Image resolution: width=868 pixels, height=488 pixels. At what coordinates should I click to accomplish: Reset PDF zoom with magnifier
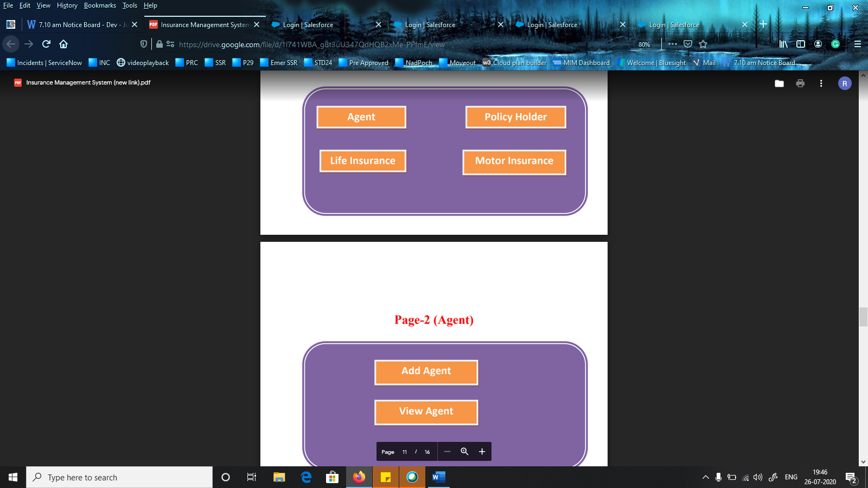pos(464,452)
